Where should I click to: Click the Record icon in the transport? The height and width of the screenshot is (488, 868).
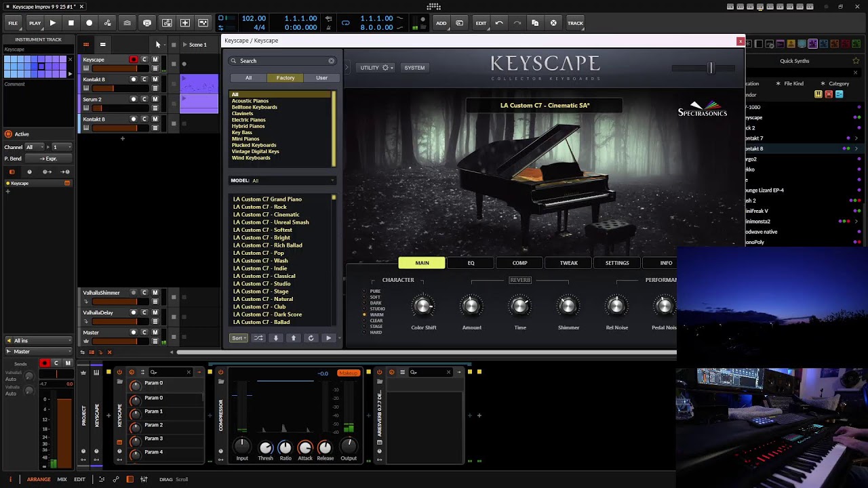(x=89, y=23)
